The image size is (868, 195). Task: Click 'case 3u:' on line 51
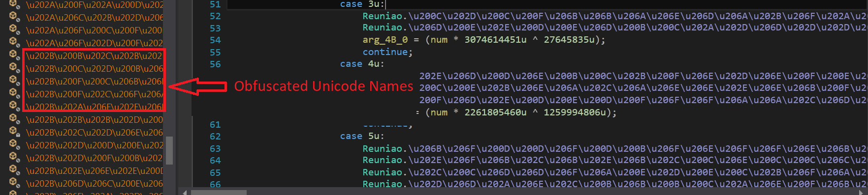point(362,4)
